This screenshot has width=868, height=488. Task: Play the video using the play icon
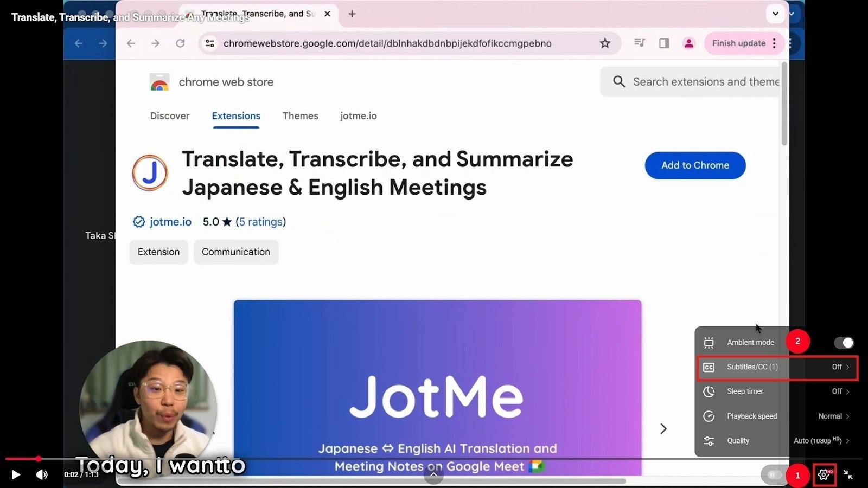point(15,474)
